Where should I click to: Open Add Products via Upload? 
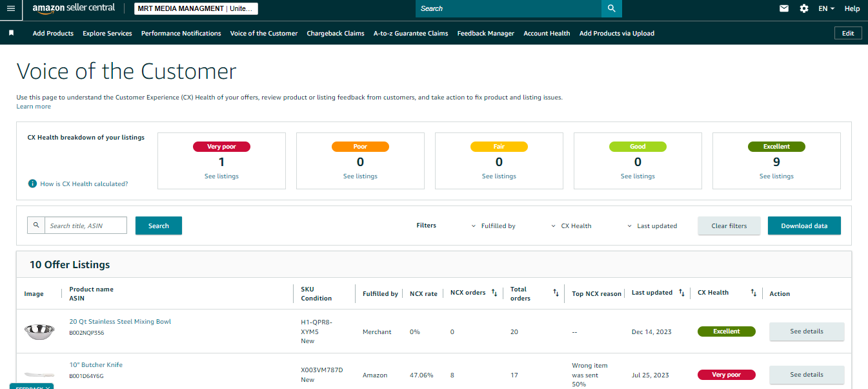617,33
